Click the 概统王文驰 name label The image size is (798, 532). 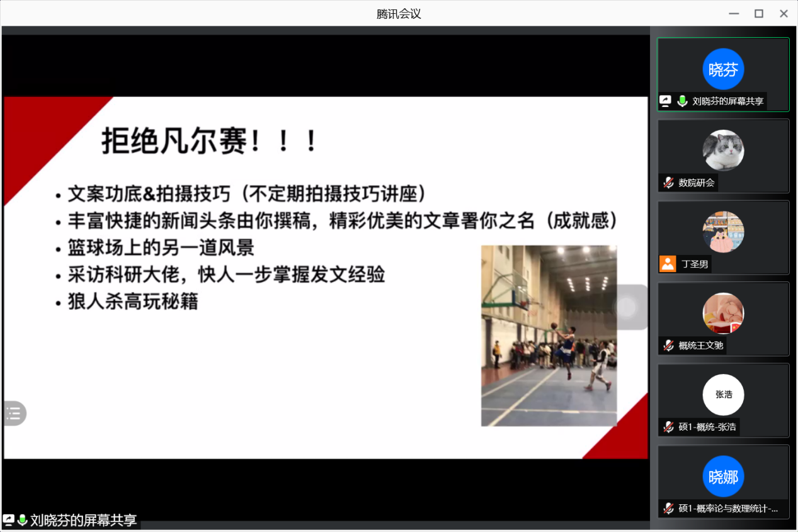coord(700,345)
